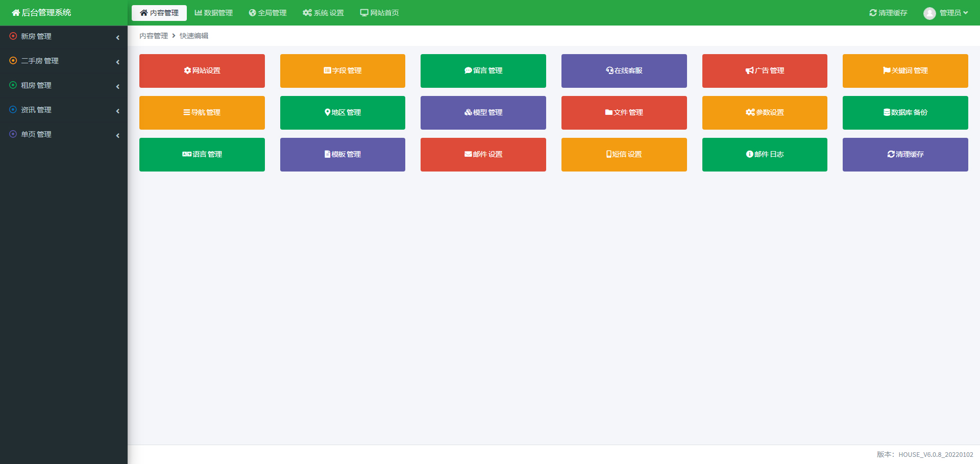Switch to the 系统设置 top tab
980x464 pixels.
point(323,13)
